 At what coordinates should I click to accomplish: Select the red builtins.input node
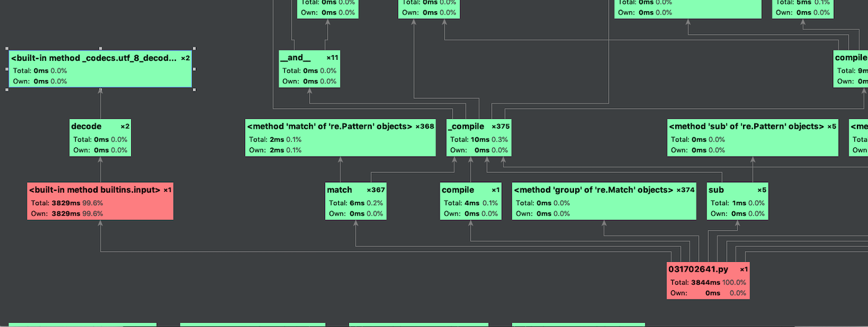pos(100,201)
